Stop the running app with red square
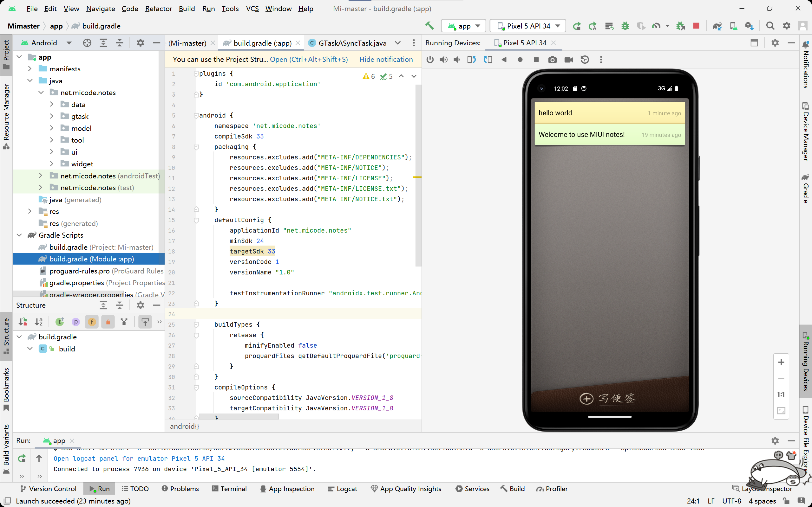This screenshot has width=812, height=507. 696,26
